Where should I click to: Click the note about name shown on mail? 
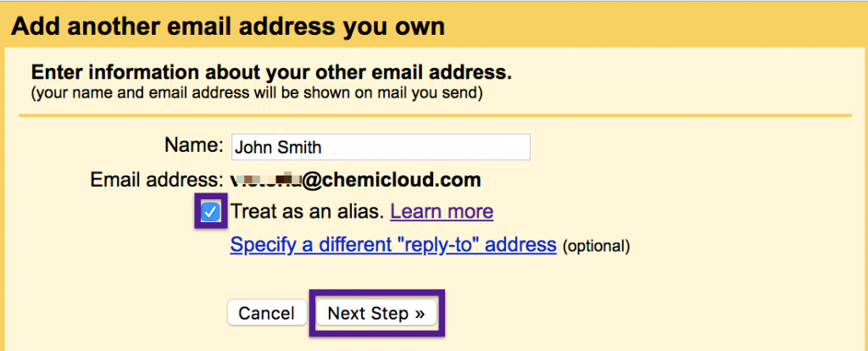coord(257,92)
